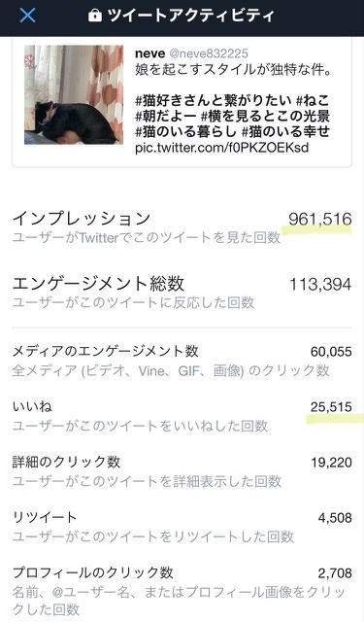This screenshot has width=364, height=622.
Task: Tap the ツイートアクティビティ header title
Action: [191, 16]
